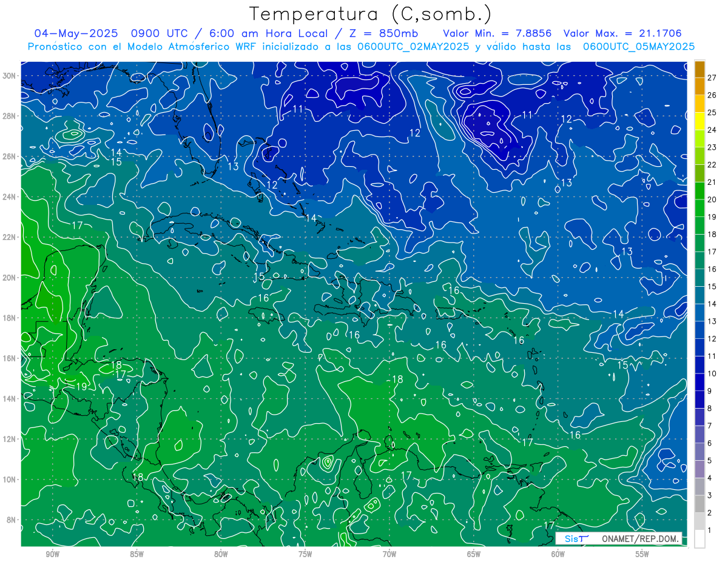Pick the purple swatch between 4 and 5
The height and width of the screenshot is (562, 728).
tap(699, 469)
